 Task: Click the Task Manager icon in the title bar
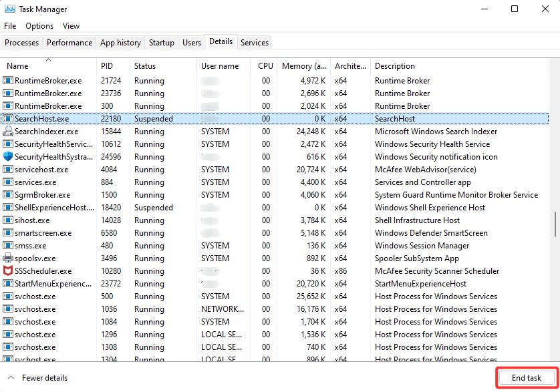(x=11, y=9)
